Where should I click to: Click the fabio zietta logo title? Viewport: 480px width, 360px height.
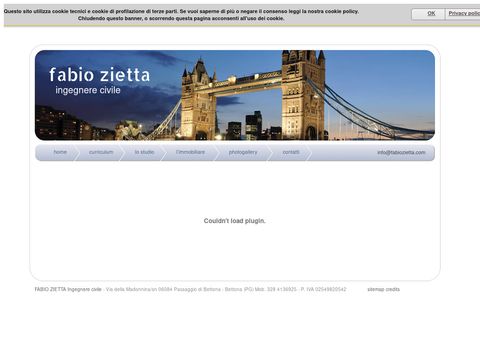(x=100, y=75)
